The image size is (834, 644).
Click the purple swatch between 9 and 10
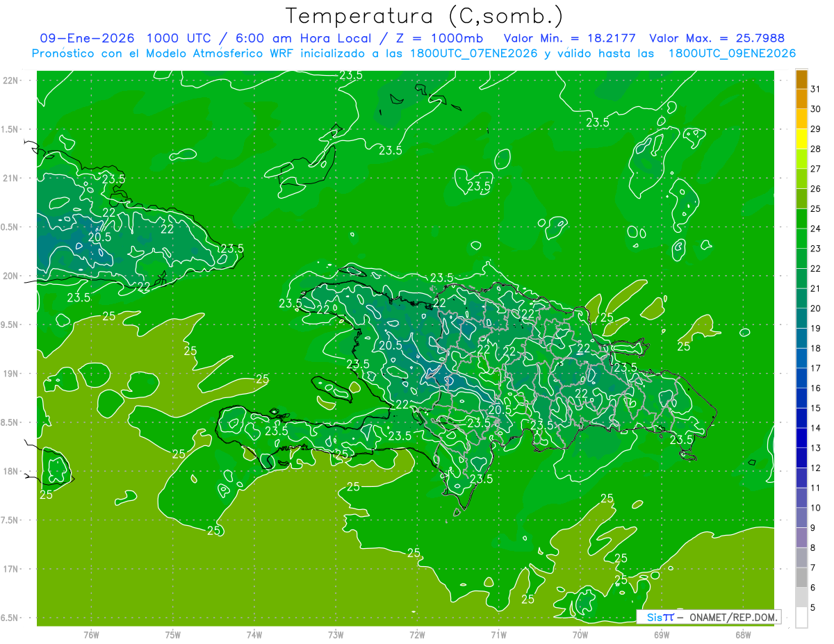pos(801,518)
